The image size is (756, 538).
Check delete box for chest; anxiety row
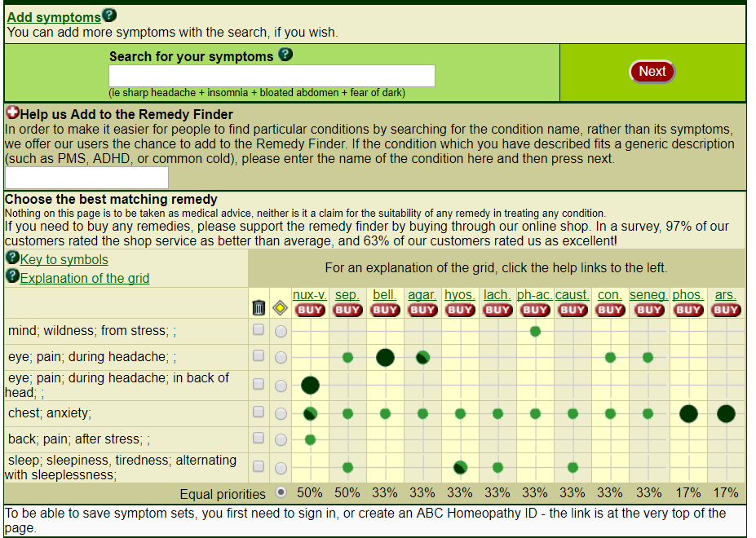(x=259, y=412)
